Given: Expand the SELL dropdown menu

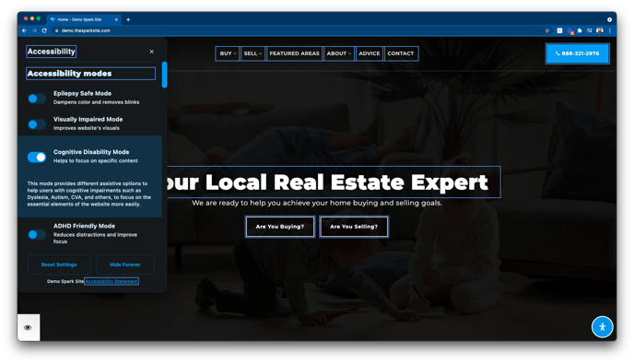Looking at the screenshot, I should point(252,53).
